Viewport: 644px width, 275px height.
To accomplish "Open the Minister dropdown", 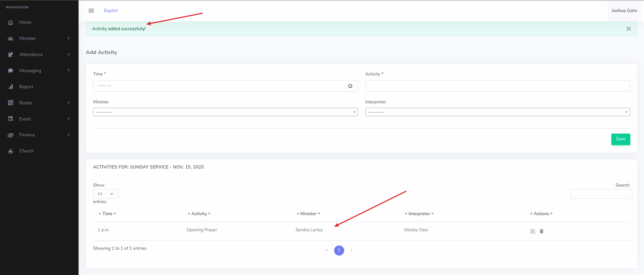I will [225, 112].
